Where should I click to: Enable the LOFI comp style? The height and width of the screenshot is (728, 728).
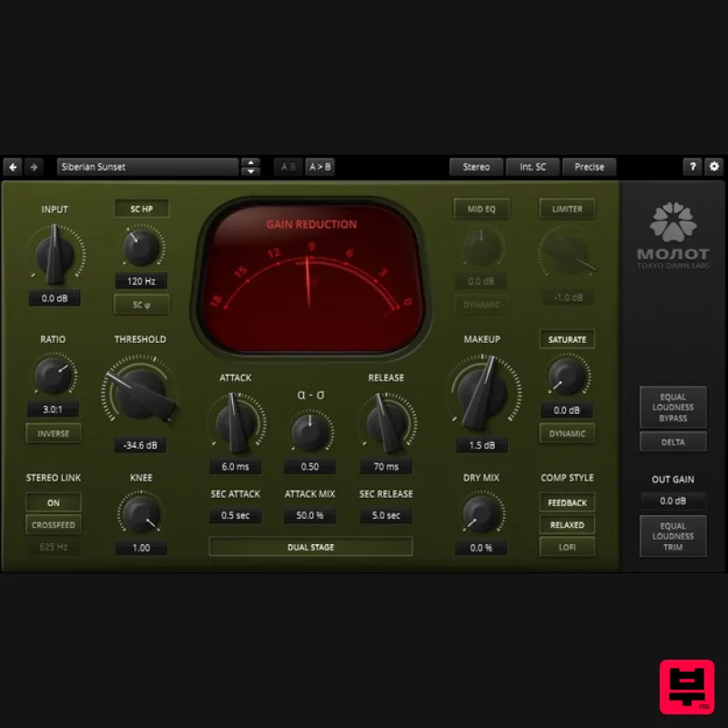click(567, 547)
